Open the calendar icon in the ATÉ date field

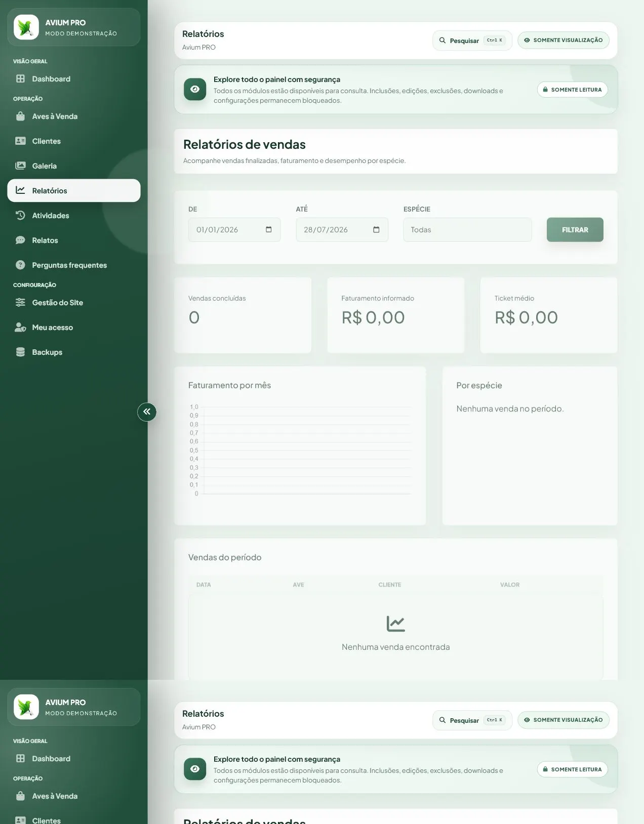376,229
